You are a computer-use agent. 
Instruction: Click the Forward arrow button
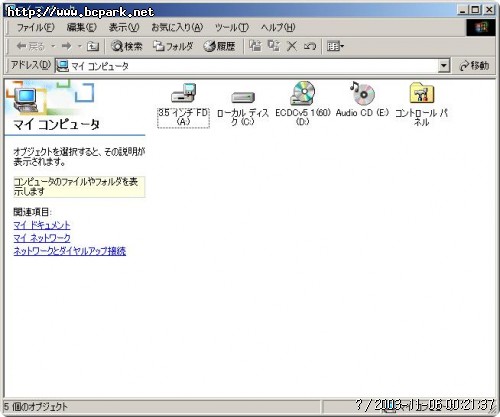coord(67,46)
